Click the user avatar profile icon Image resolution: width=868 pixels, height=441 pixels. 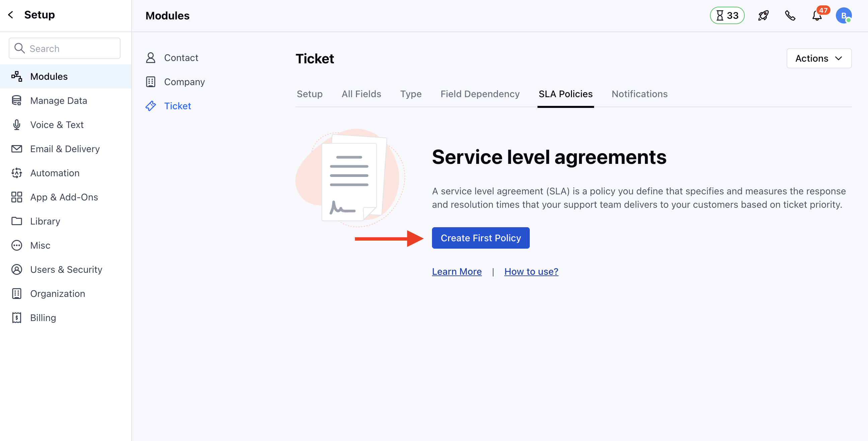point(844,15)
